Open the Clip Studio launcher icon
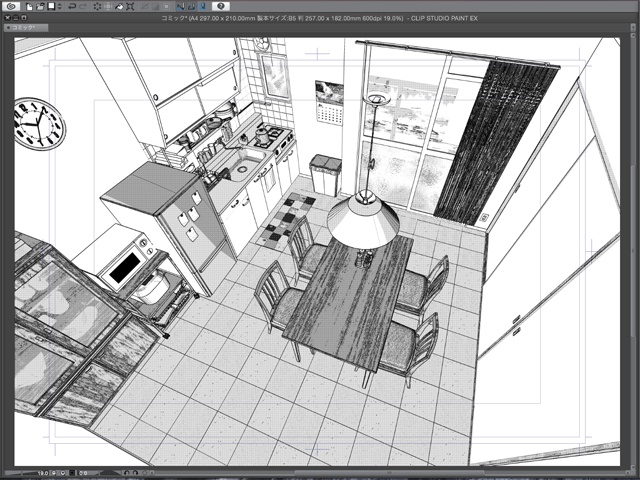640x480 pixels. pyautogui.click(x=11, y=6)
